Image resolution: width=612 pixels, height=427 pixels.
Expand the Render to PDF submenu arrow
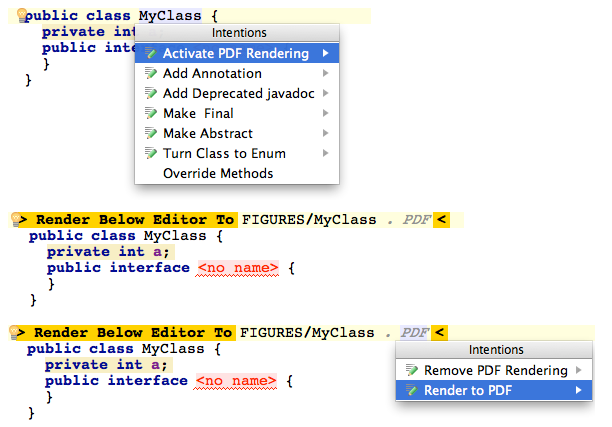tap(578, 390)
